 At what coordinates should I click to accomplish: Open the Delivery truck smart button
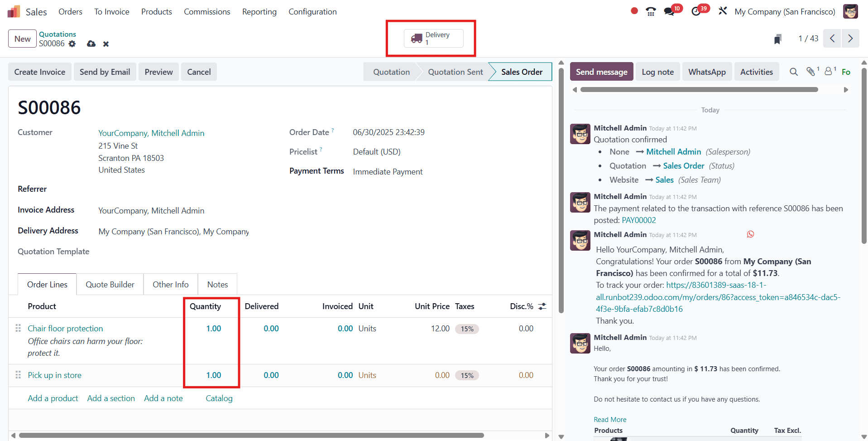[434, 39]
